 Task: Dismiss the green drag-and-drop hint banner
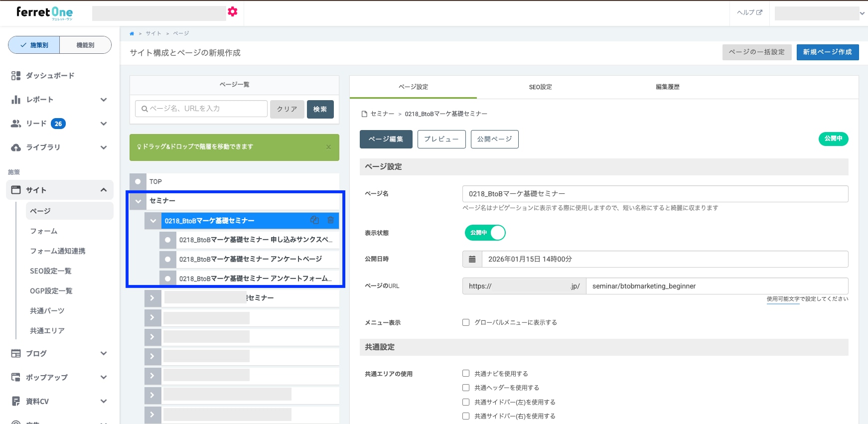(x=328, y=147)
